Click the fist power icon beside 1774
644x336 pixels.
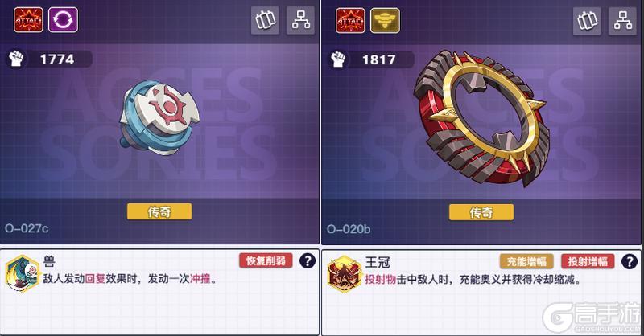click(16, 59)
